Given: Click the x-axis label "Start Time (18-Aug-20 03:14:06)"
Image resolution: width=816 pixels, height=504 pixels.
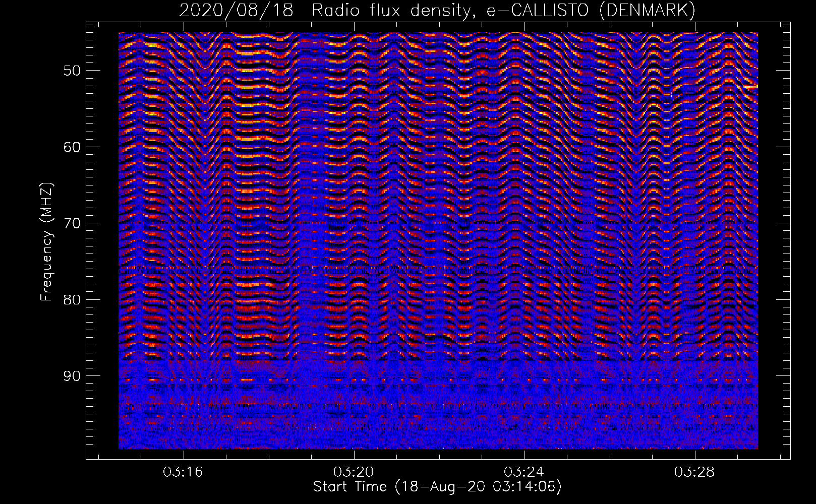Looking at the screenshot, I should tap(437, 487).
